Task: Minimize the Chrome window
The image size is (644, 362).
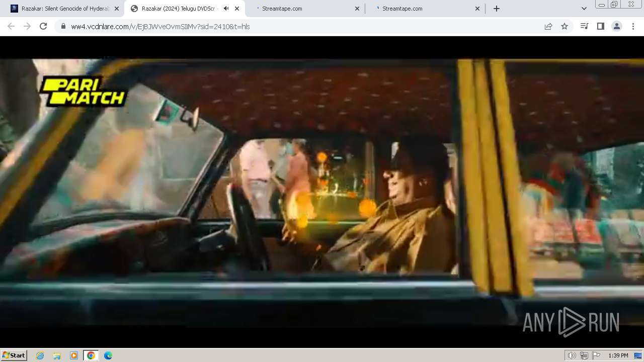Action: tap(601, 4)
